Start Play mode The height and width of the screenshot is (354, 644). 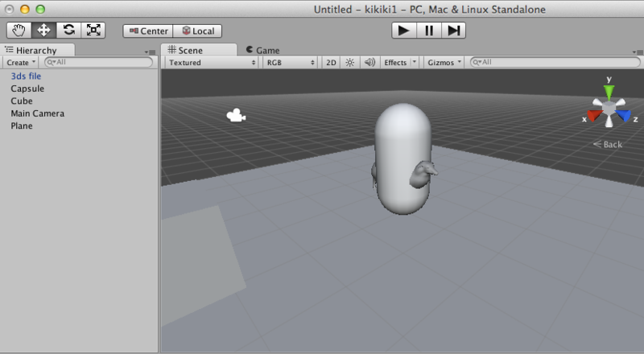click(404, 31)
